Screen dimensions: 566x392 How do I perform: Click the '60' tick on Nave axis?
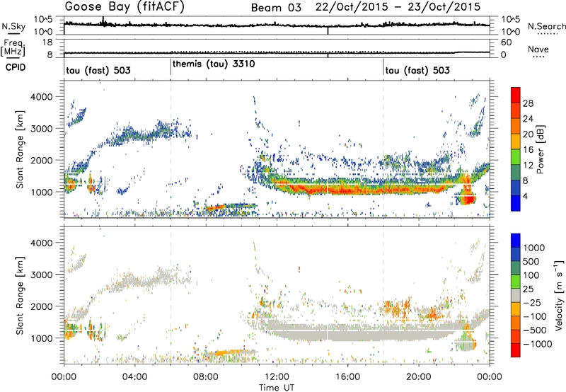click(506, 42)
